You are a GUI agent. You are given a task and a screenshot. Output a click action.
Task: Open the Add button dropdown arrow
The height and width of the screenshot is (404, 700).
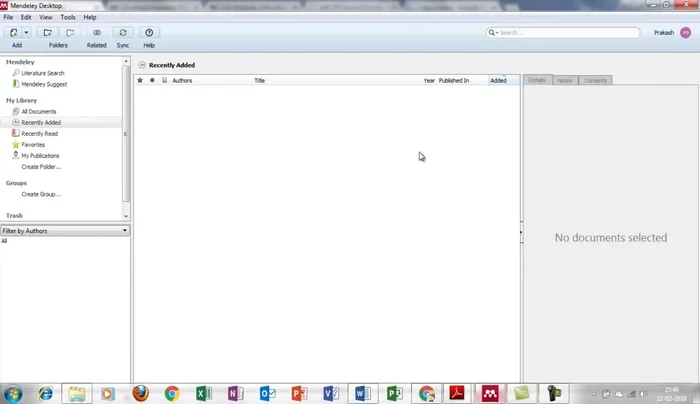pos(26,33)
